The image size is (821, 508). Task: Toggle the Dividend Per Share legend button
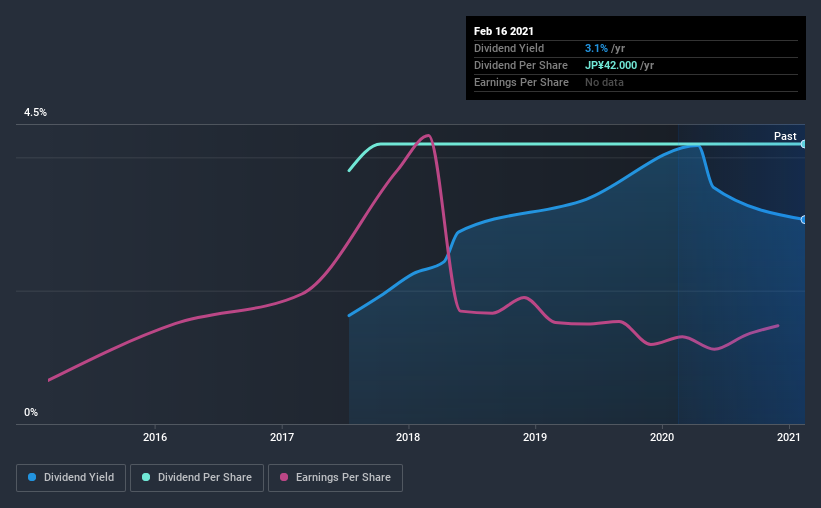[x=197, y=478]
